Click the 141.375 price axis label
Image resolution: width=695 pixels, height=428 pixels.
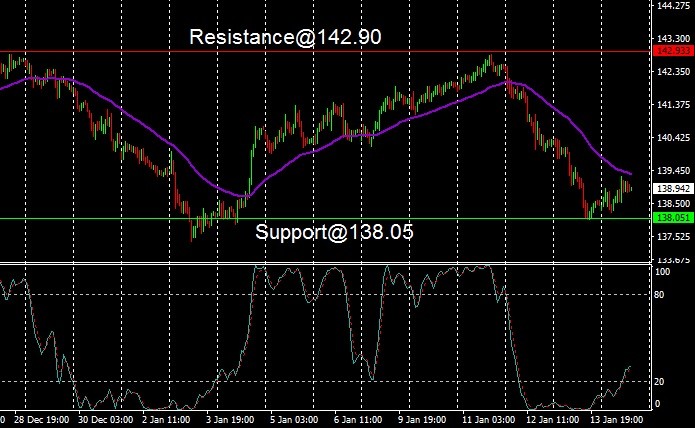click(673, 105)
